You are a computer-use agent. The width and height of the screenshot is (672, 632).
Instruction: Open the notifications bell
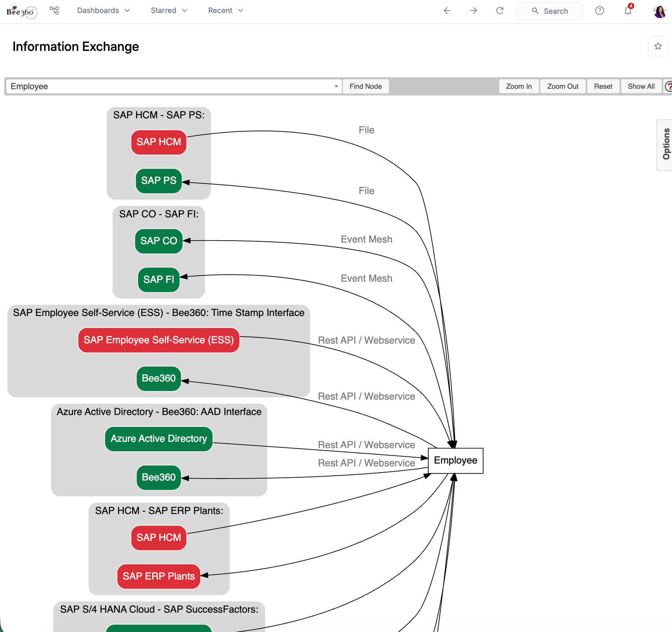coord(628,11)
